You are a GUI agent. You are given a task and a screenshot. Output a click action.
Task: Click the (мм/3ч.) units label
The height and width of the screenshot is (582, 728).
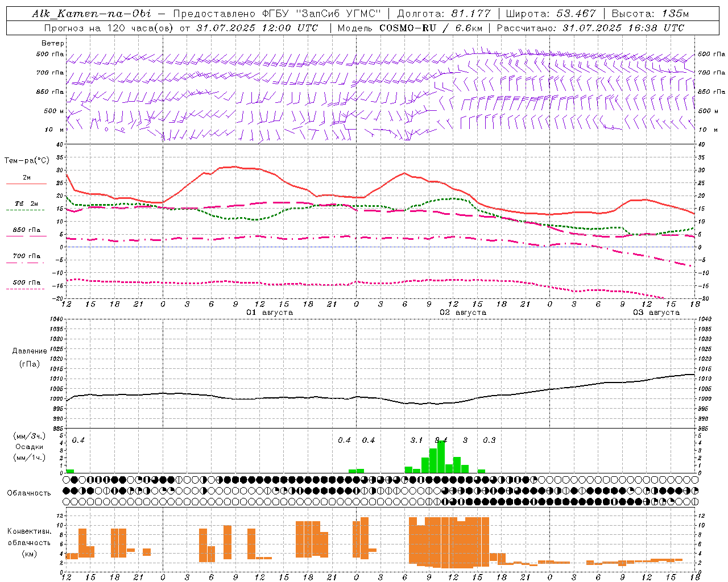click(30, 436)
